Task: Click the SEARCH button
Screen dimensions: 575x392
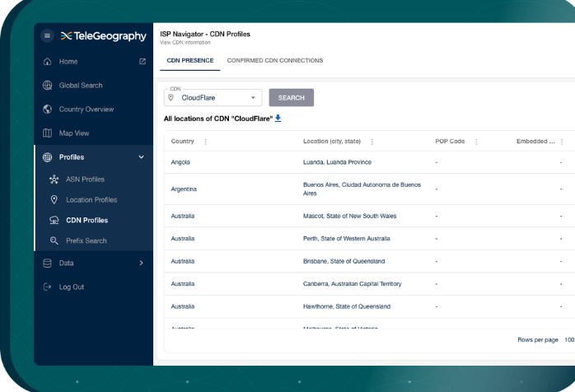Action: coord(291,97)
